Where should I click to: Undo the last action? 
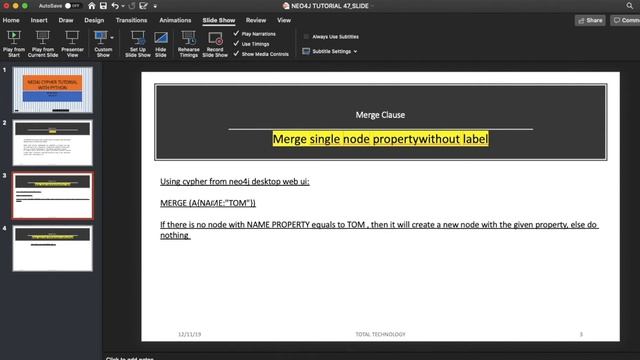tap(115, 6)
